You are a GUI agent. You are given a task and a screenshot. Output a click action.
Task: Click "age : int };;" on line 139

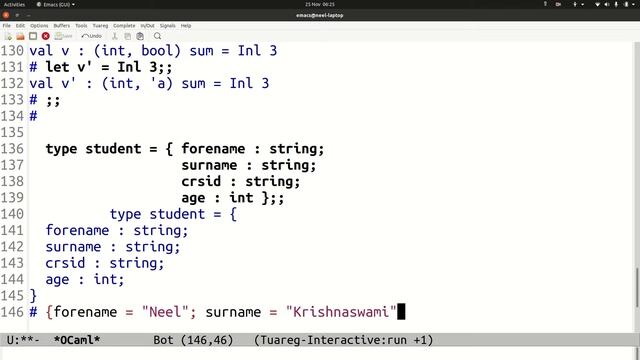click(x=233, y=198)
